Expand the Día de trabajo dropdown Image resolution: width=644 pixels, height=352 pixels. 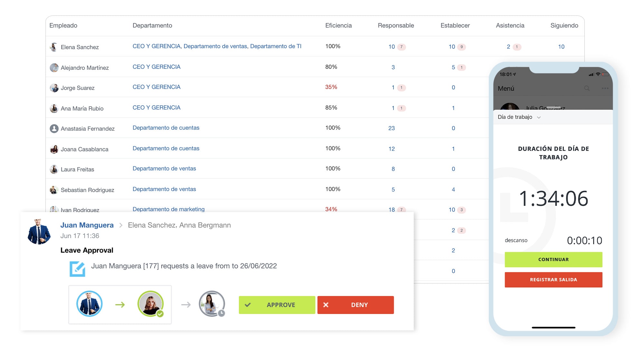point(519,117)
